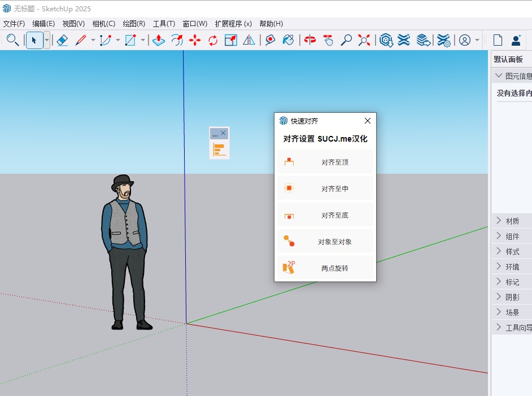Open the Line tool dropdown arrow

click(x=93, y=40)
